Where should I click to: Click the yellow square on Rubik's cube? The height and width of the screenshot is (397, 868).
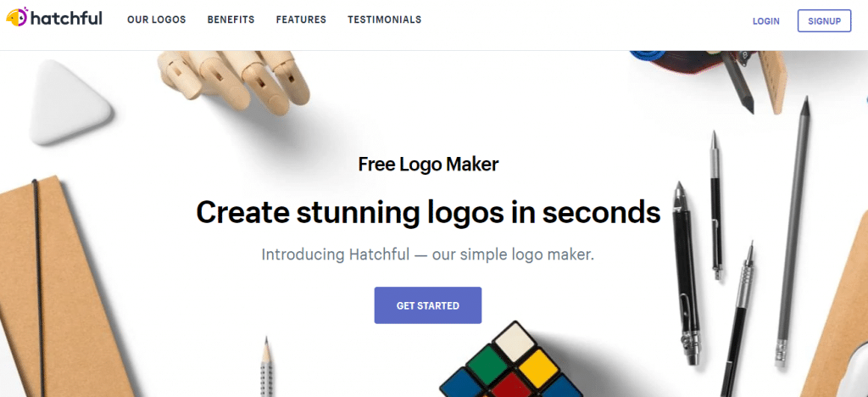[540, 369]
